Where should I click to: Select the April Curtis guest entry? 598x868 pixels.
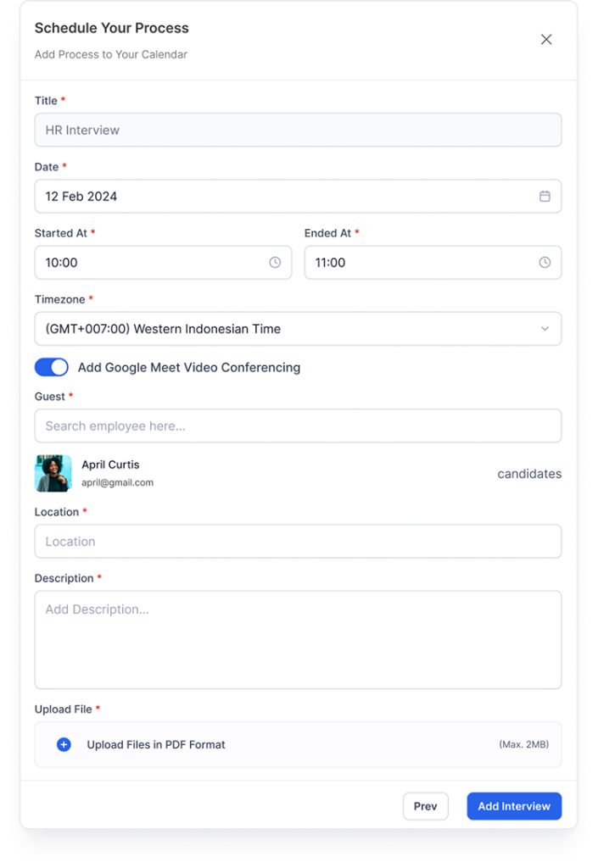tap(298, 473)
